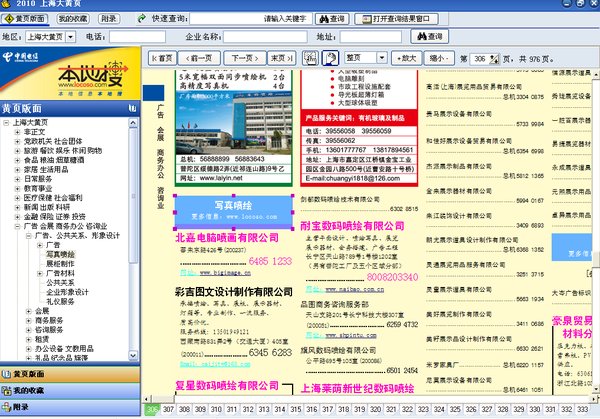Expand 新闻 出版 科研 node
This screenshot has width=600, height=419.
point(17,207)
